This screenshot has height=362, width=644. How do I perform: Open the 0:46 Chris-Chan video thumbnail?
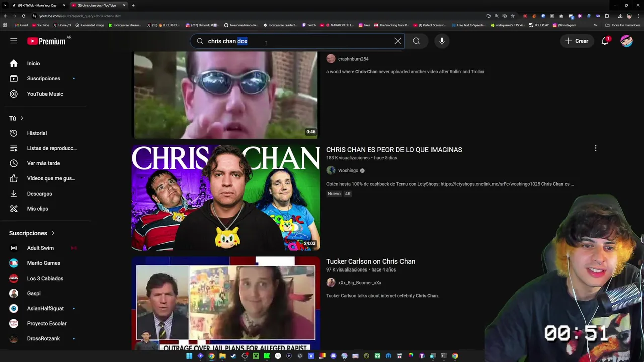pyautogui.click(x=225, y=95)
